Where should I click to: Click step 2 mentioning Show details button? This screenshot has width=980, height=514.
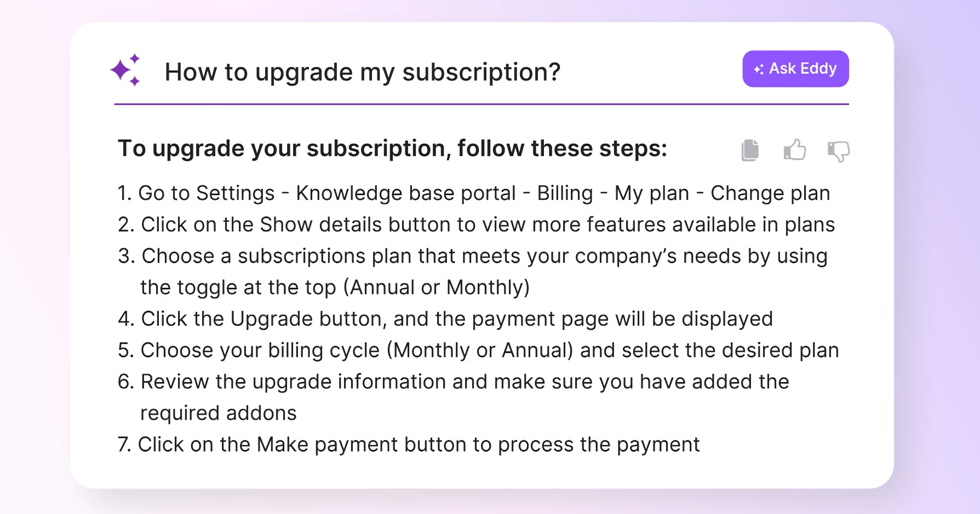pos(476,224)
